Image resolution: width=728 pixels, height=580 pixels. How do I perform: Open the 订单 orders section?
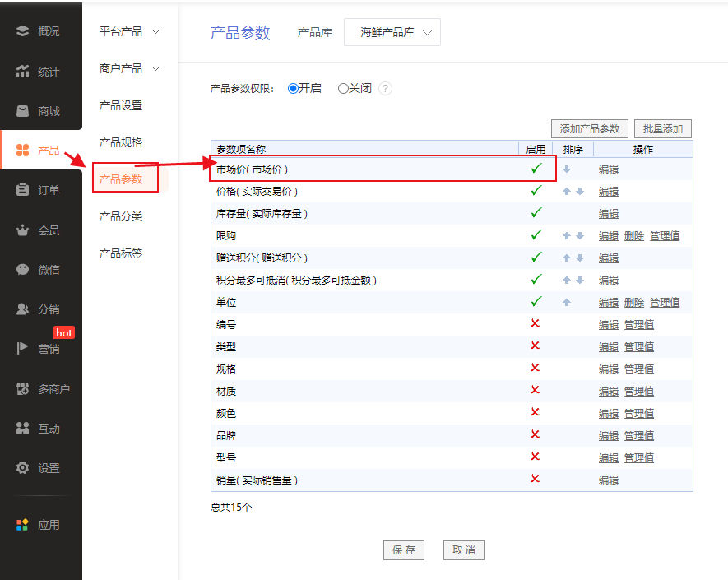(38, 190)
